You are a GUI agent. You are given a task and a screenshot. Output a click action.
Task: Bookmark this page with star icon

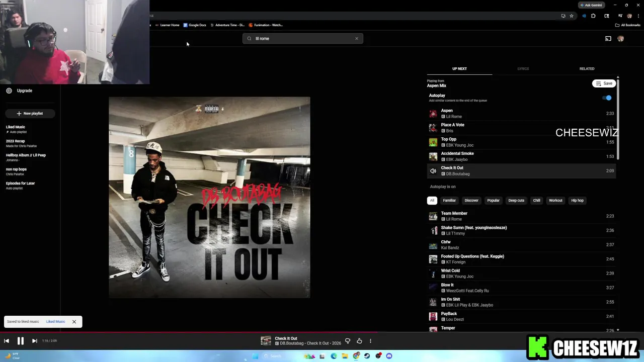click(x=572, y=16)
